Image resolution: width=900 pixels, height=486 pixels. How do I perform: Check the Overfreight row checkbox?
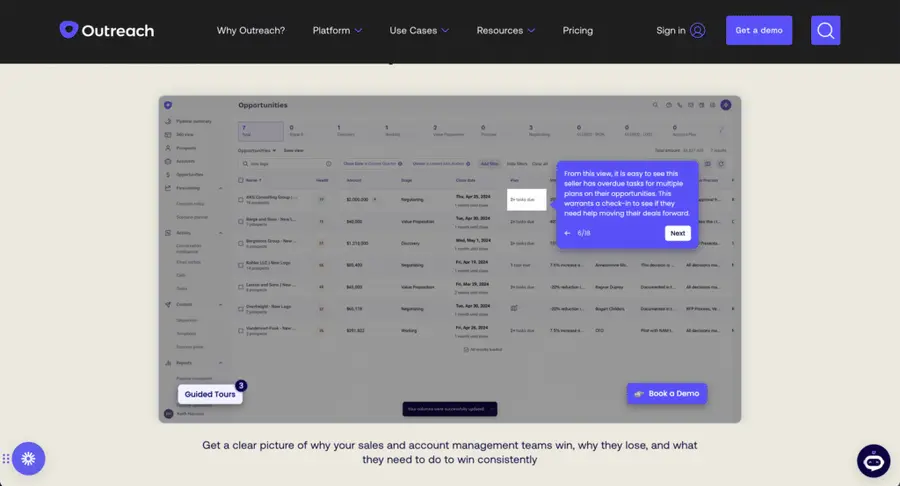[240, 309]
